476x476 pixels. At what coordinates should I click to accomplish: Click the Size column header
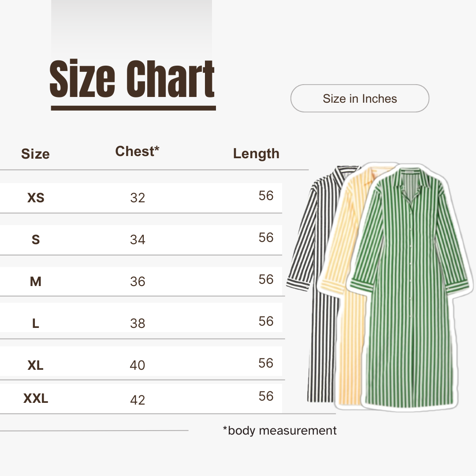[35, 154]
